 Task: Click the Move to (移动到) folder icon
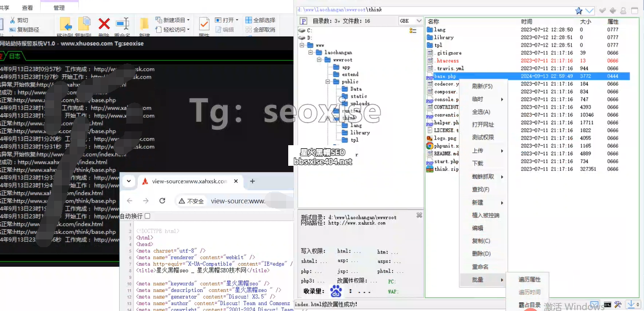pos(65,24)
